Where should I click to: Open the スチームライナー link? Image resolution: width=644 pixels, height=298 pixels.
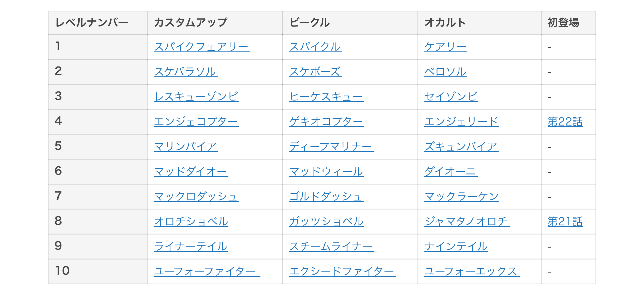[x=331, y=247]
